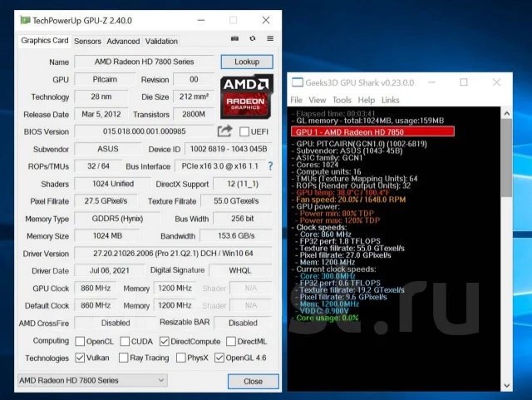Toggle the OpenGL 4.6 checkbox
The width and height of the screenshot is (532, 400).
219,358
